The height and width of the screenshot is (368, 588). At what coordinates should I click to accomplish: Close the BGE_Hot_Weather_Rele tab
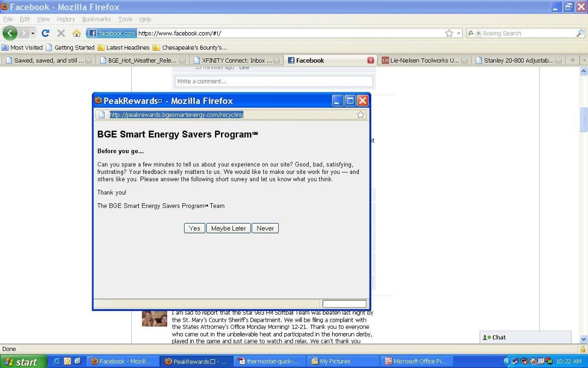point(182,61)
